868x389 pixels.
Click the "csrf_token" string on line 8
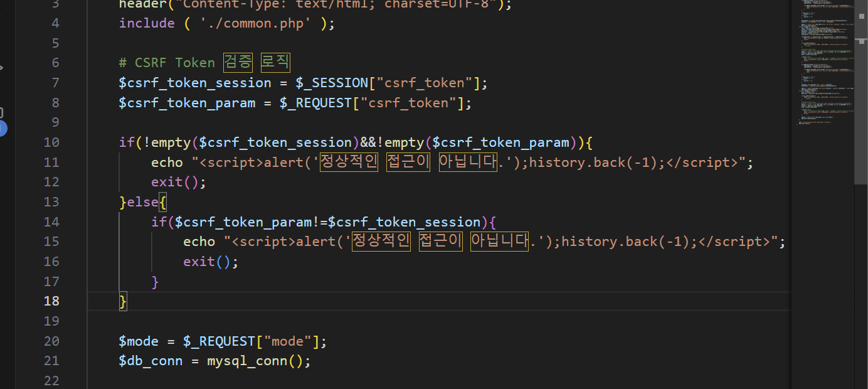(407, 103)
